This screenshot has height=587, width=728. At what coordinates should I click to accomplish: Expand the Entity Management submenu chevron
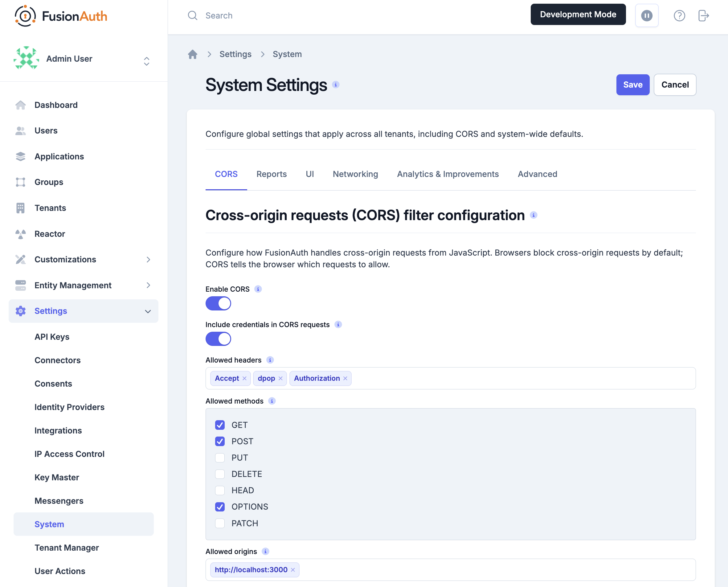tap(148, 285)
